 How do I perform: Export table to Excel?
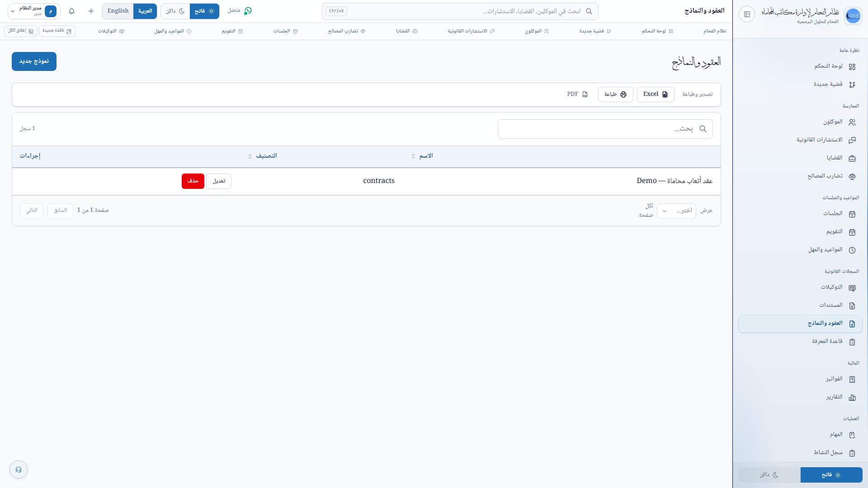pos(656,94)
